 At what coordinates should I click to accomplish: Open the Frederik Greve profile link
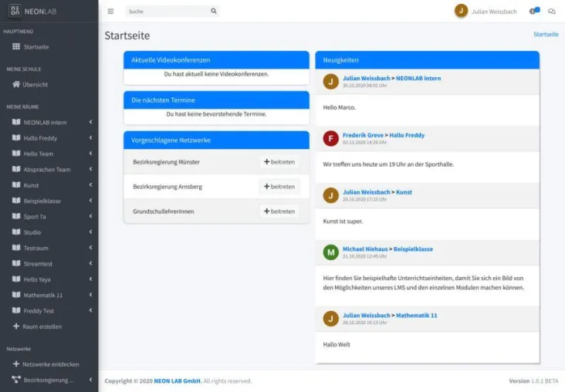[x=363, y=135]
